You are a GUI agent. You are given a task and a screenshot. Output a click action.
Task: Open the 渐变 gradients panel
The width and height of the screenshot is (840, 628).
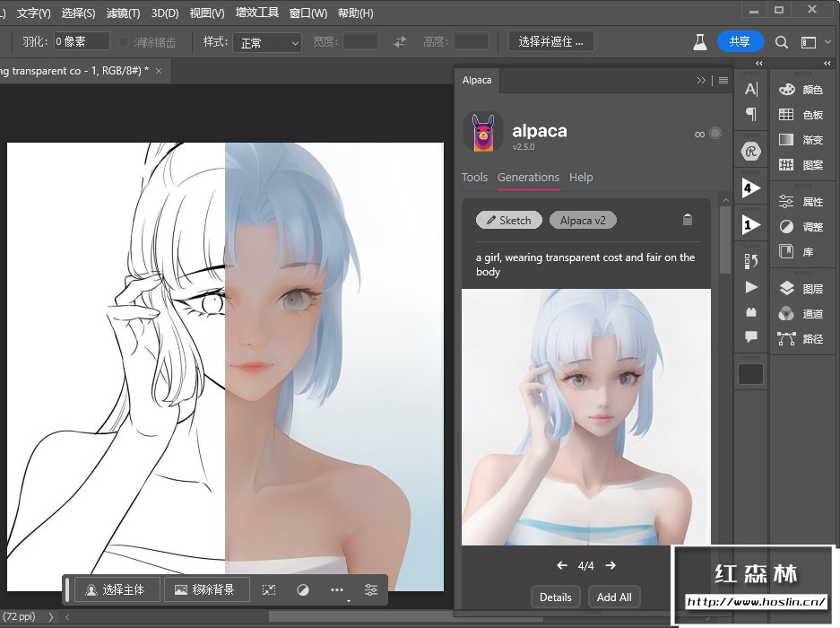pos(801,139)
